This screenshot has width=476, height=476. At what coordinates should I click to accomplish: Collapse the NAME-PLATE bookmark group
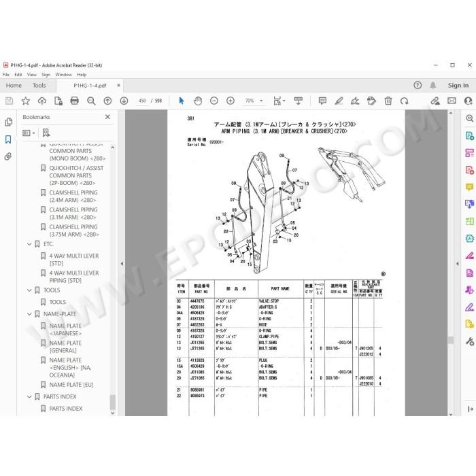[29, 314]
